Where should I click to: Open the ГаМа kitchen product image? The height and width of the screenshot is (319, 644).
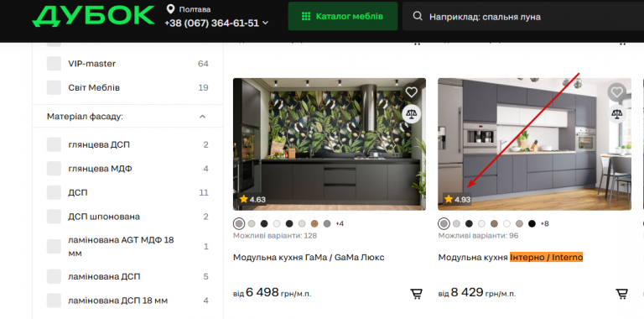point(330,144)
